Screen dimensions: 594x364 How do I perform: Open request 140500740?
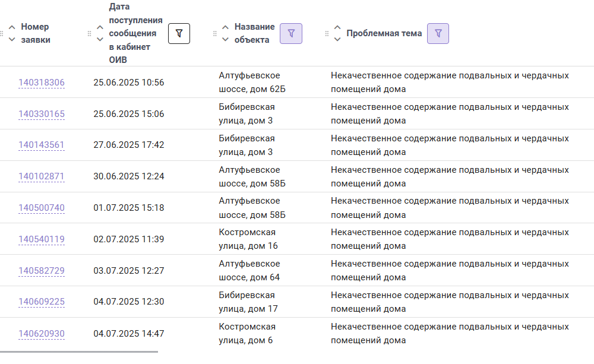42,208
